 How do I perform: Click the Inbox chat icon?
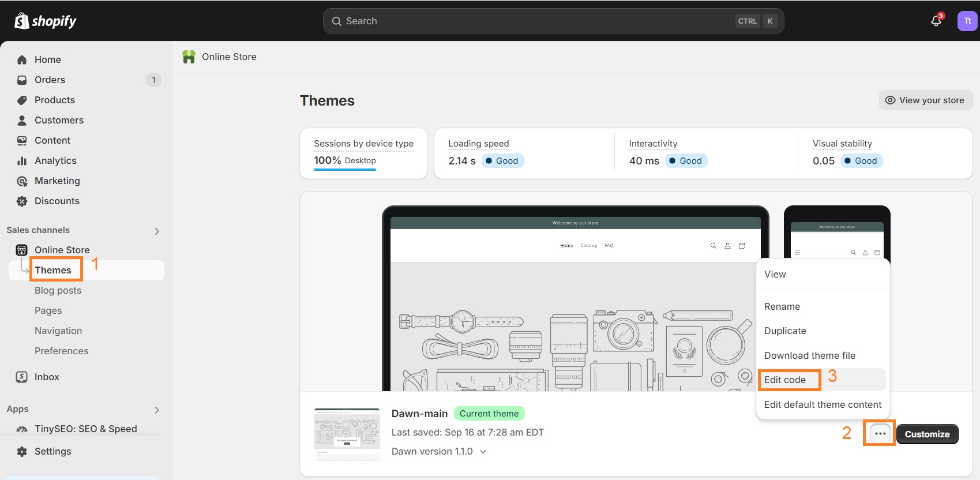tap(22, 377)
